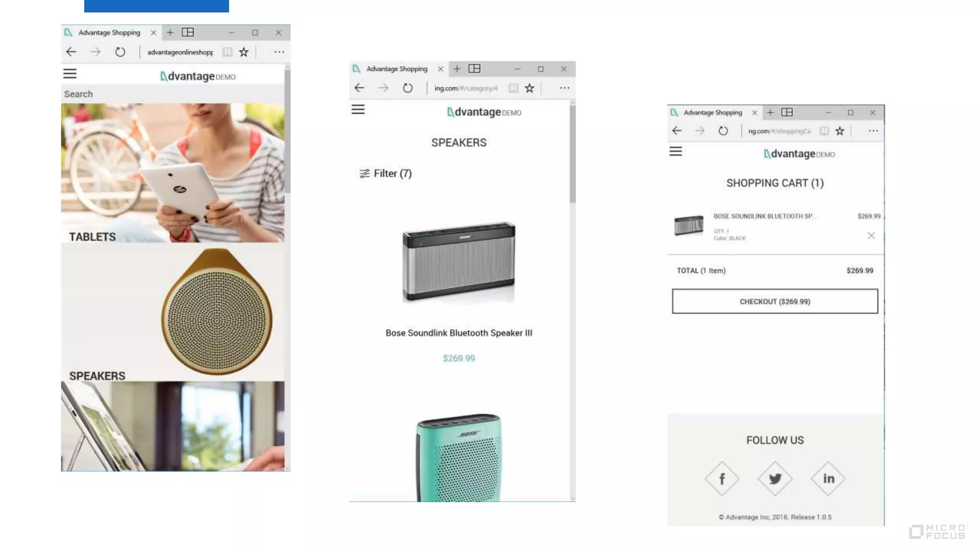Image resolution: width=980 pixels, height=551 pixels.
Task: Click the CHECKOUT ($269.99) button
Action: pyautogui.click(x=775, y=301)
